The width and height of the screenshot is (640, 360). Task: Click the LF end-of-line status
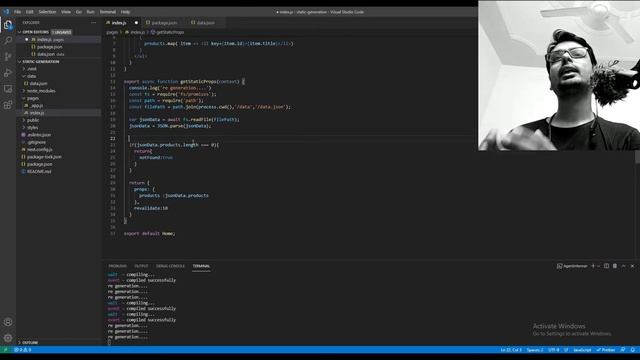[566, 350]
